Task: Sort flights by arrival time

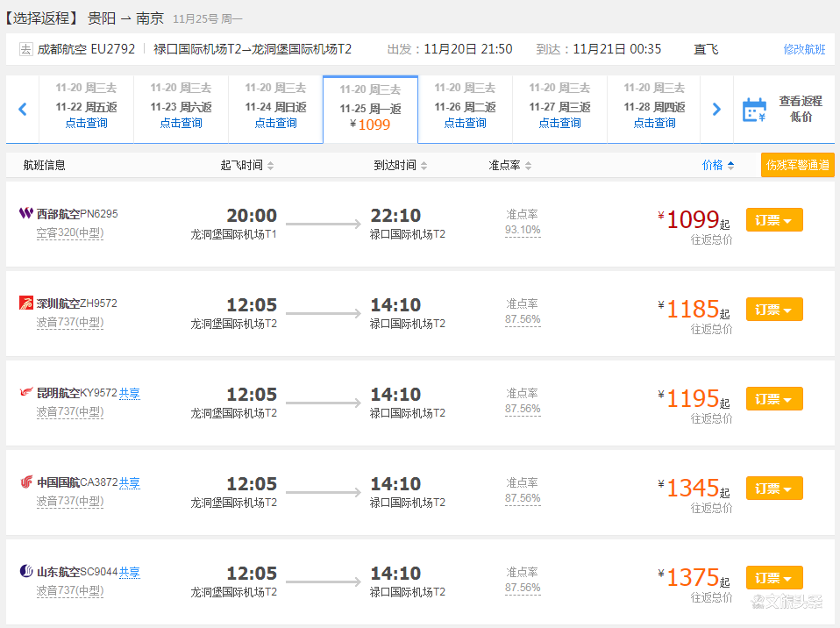Action: coord(400,165)
